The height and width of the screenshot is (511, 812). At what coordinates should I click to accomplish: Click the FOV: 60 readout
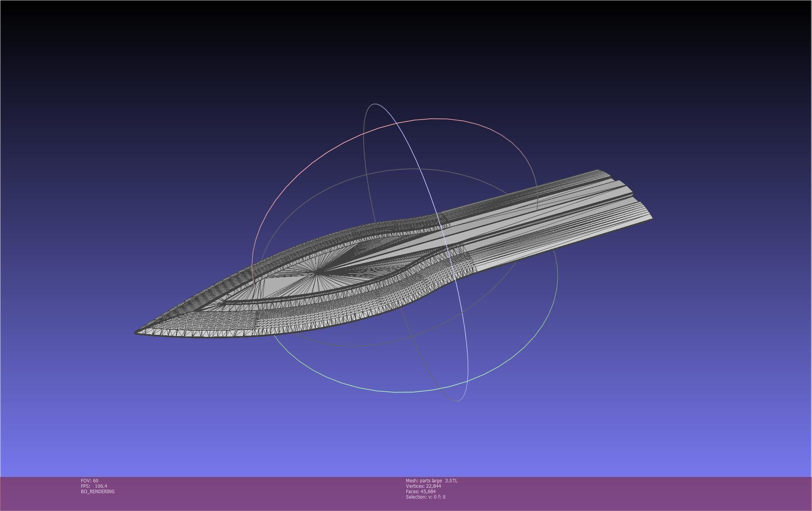[89, 480]
